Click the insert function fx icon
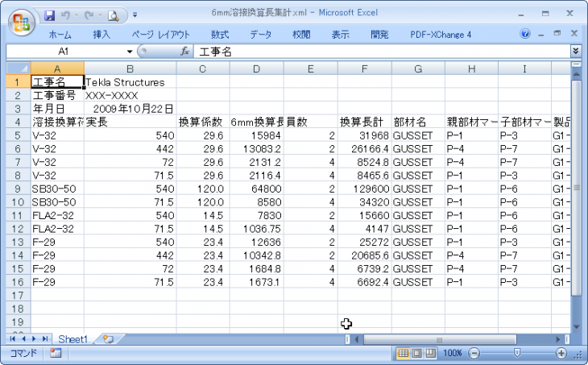588x365 pixels. coord(184,51)
